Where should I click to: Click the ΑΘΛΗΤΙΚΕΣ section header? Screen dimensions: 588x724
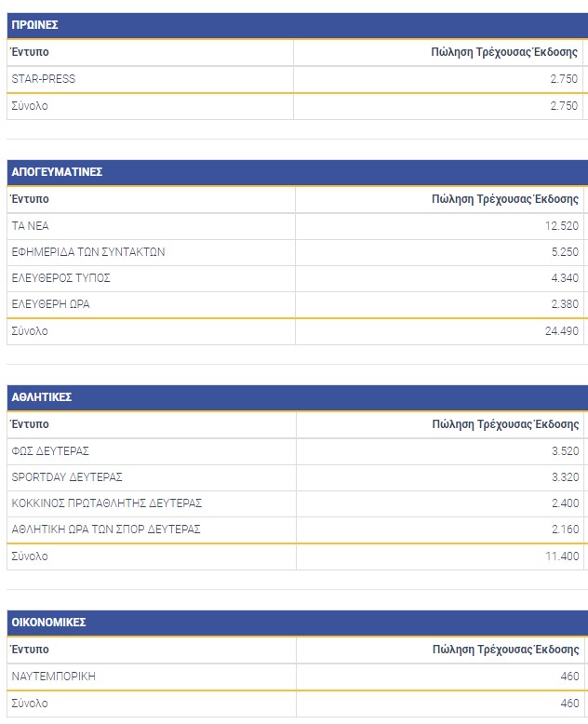[42, 397]
